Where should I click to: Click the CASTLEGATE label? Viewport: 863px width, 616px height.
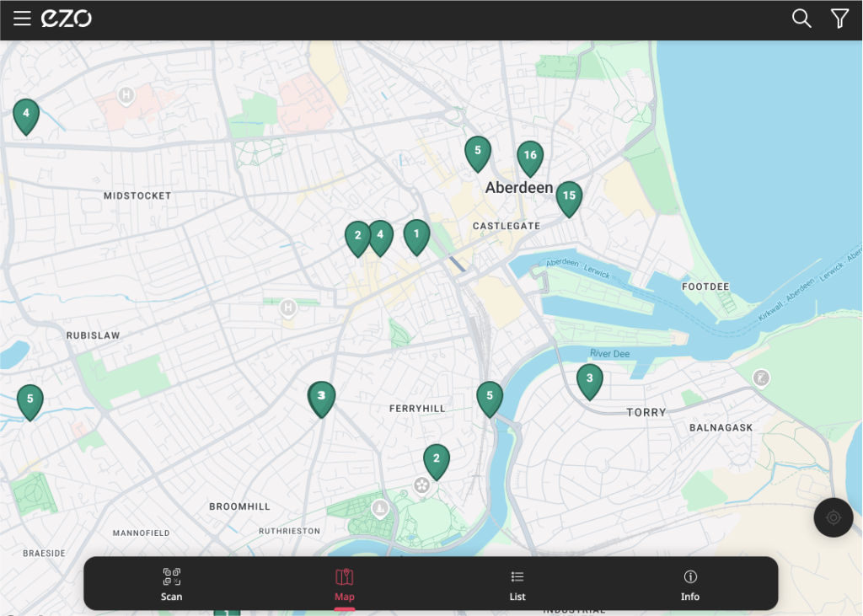tap(507, 226)
